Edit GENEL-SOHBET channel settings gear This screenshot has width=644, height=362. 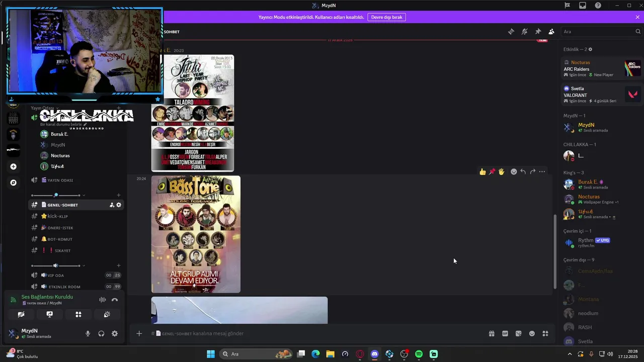[x=119, y=205]
